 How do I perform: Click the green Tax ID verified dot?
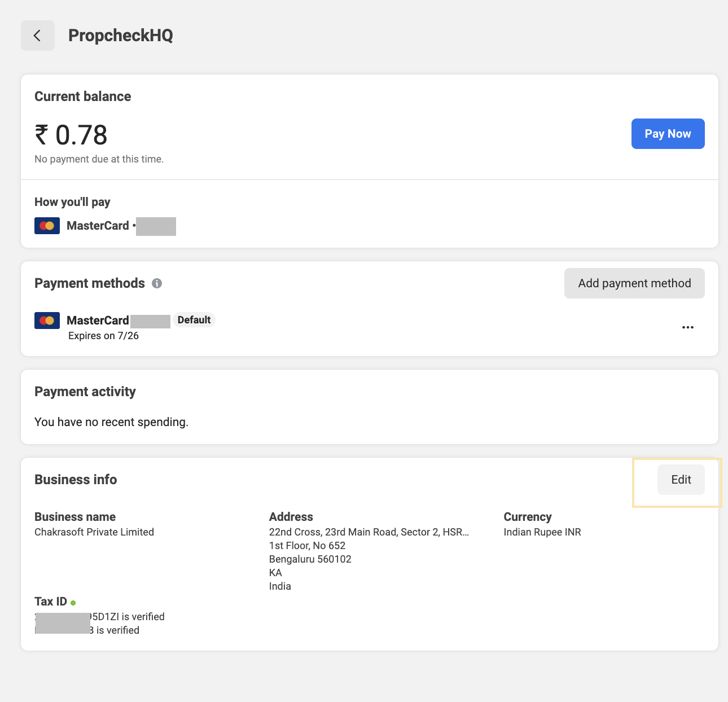click(x=73, y=603)
